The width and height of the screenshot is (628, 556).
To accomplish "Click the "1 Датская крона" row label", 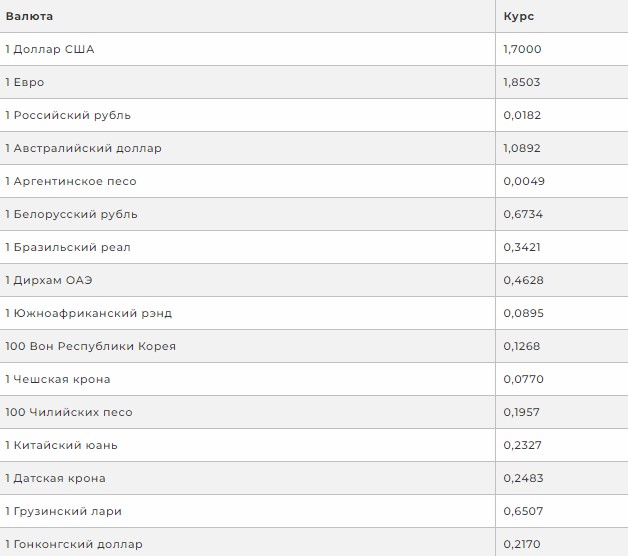I will click(55, 478).
